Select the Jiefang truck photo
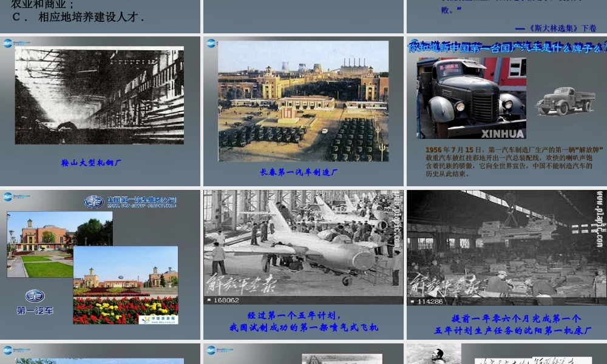The height and width of the screenshot is (364, 607). [471, 98]
